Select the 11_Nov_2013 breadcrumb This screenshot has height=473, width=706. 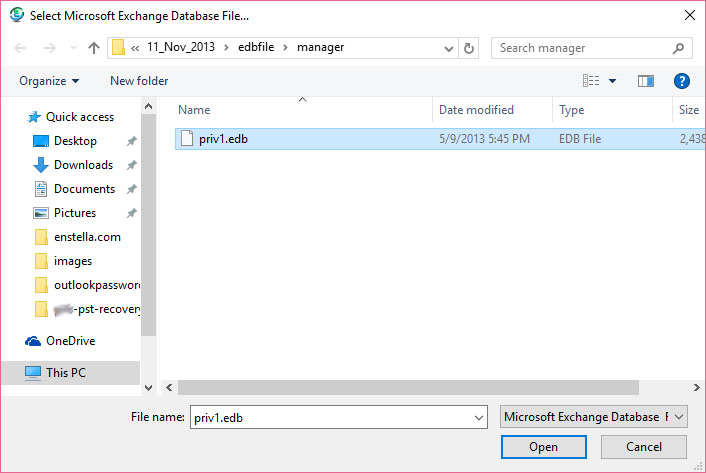point(181,47)
